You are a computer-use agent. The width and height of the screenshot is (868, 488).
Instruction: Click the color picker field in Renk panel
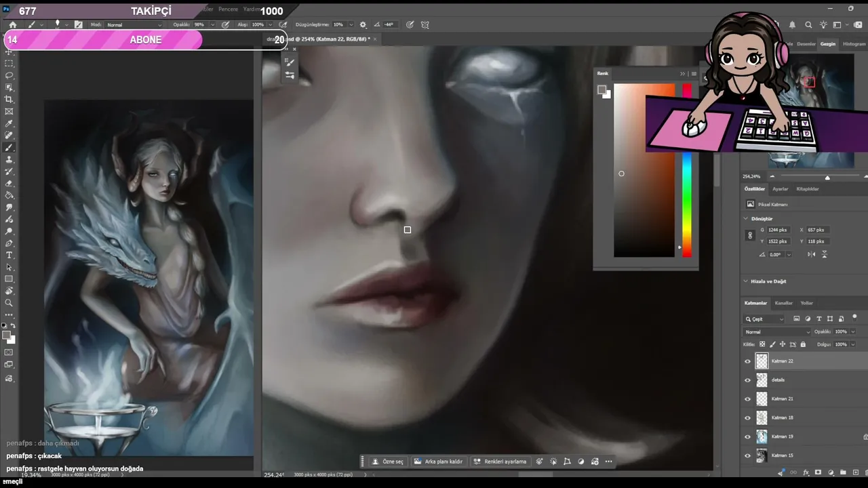pyautogui.click(x=644, y=170)
